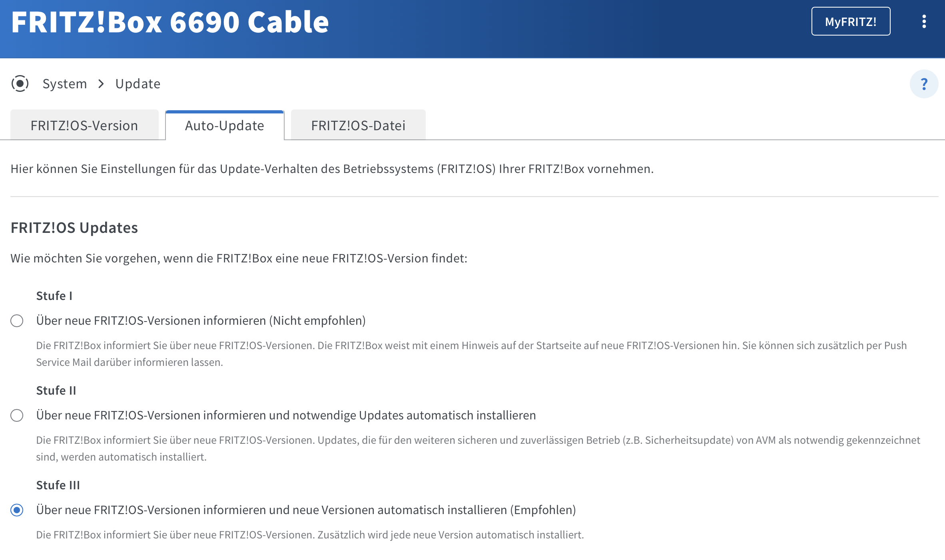
Task: Select Stufe II radio button
Action: tap(17, 415)
